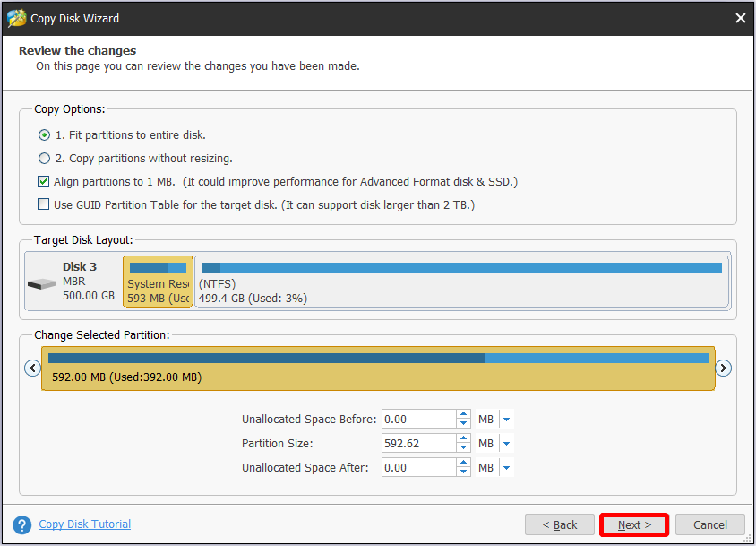Image resolution: width=756 pixels, height=546 pixels.
Task: Select the NTFS 499.4 GB partition
Action: pyautogui.click(x=462, y=282)
